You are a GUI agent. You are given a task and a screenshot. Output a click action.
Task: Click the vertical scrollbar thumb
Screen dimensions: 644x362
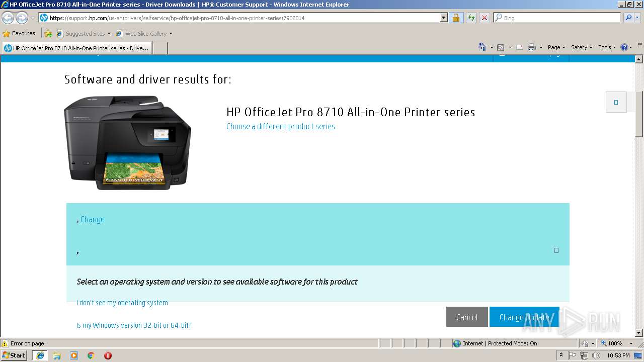click(x=639, y=114)
